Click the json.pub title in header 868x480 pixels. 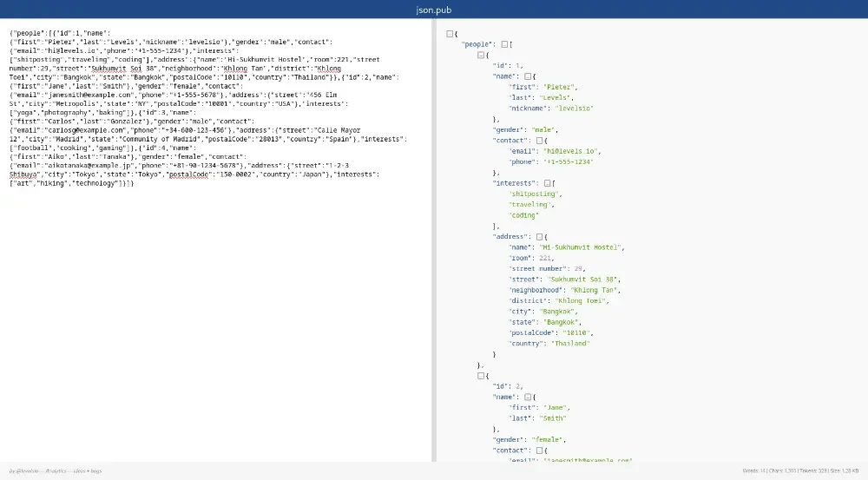coord(433,10)
